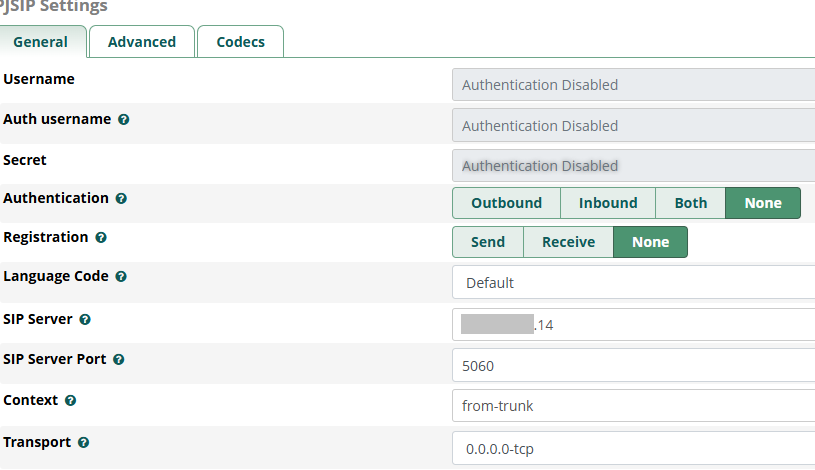This screenshot has height=470, width=815.
Task: Click help icon next to SIP Server Port
Action: pyautogui.click(x=118, y=359)
